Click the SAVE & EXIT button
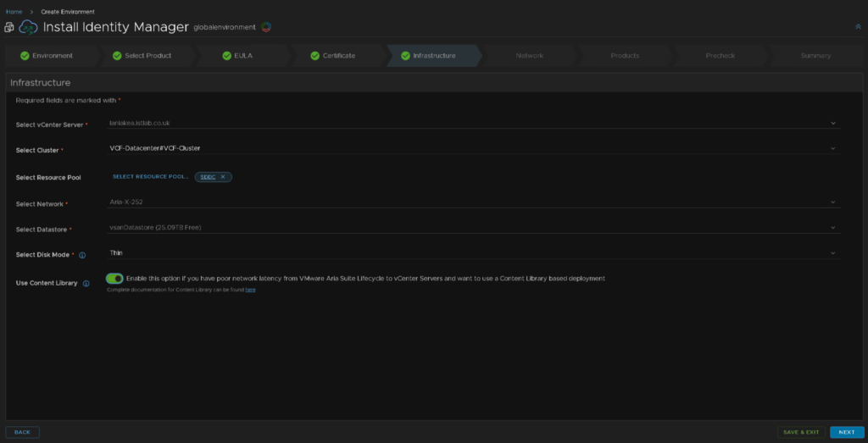This screenshot has height=443, width=868. (801, 432)
